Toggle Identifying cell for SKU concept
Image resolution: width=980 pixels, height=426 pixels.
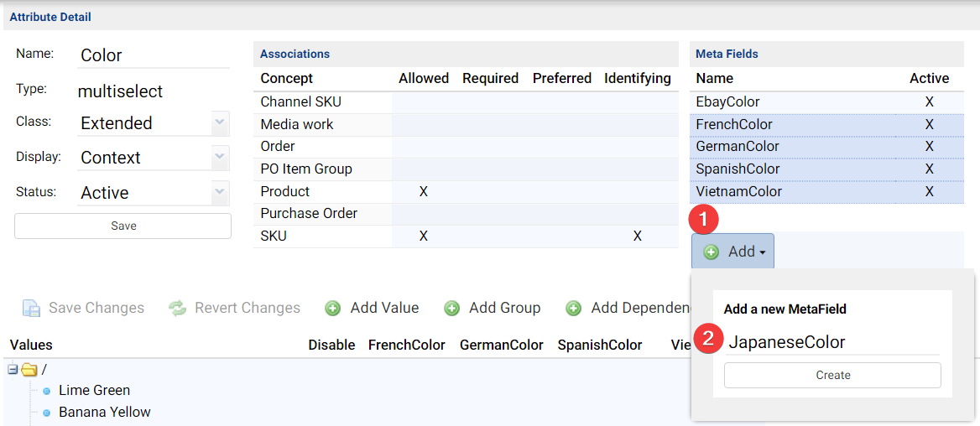tap(637, 236)
